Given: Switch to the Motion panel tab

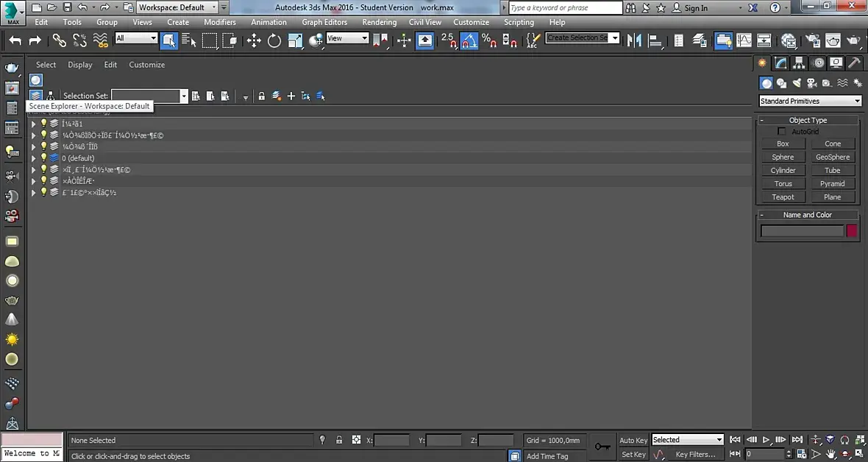Looking at the screenshot, I should point(818,63).
